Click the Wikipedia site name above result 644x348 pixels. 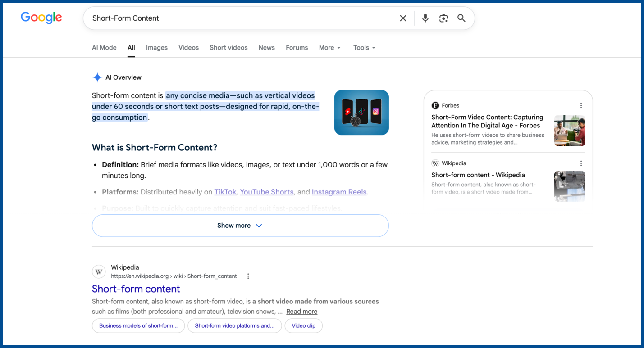[x=125, y=267]
